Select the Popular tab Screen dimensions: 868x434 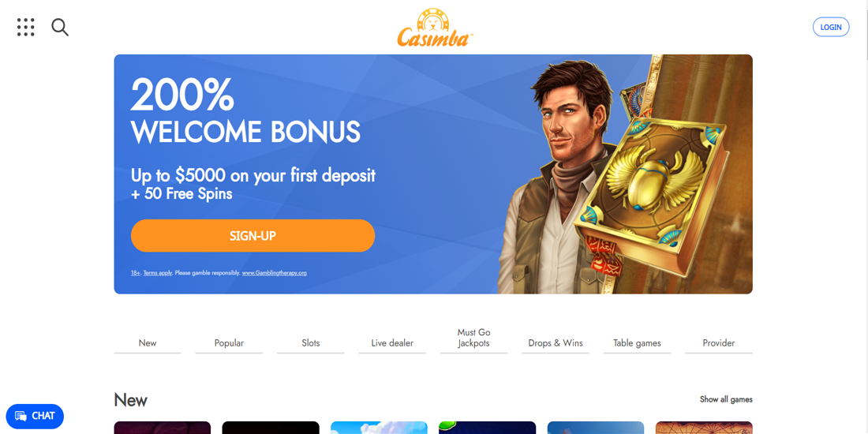tap(229, 343)
